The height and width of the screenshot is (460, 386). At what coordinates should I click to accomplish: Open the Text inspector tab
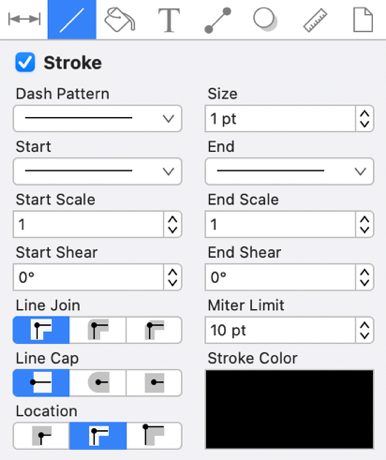pyautogui.click(x=169, y=19)
